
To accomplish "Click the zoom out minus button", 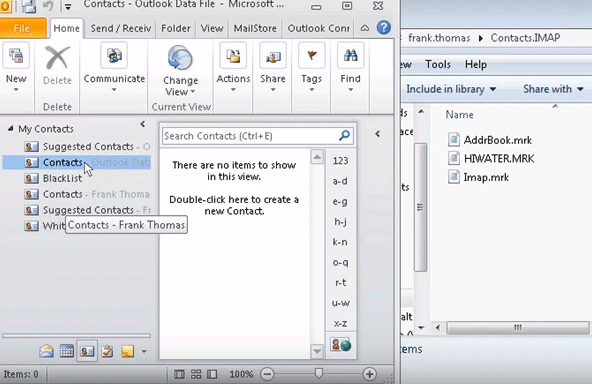I will (x=267, y=374).
